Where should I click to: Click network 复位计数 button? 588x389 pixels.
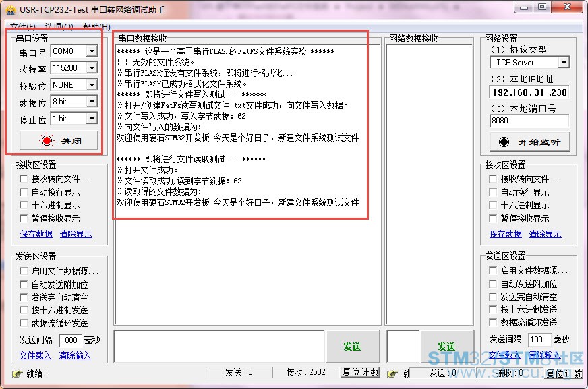[564, 373]
